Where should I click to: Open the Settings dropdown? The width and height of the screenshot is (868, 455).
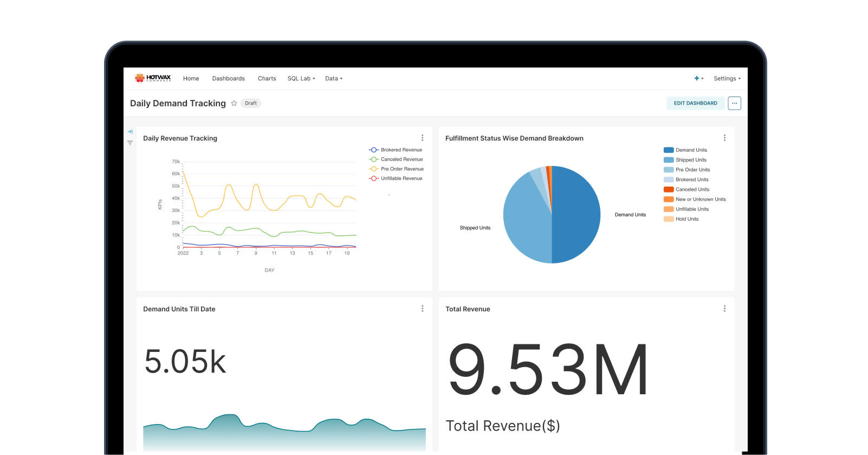click(727, 79)
